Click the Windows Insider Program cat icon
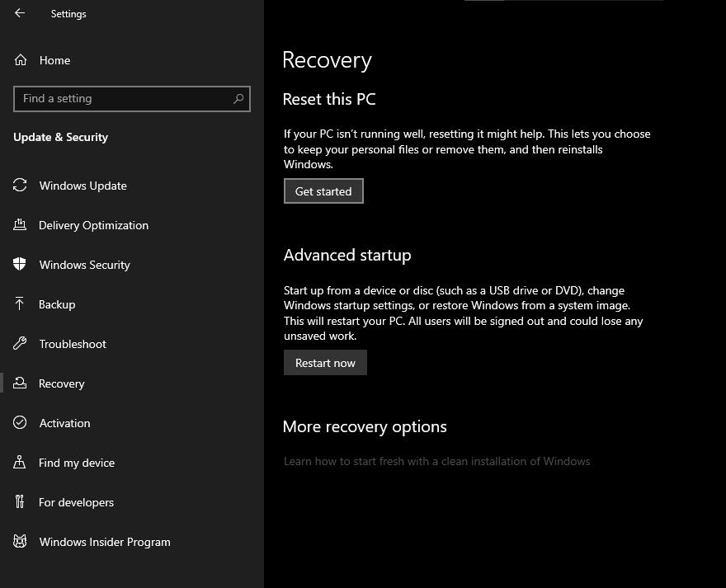Image resolution: width=726 pixels, height=588 pixels. point(20,542)
